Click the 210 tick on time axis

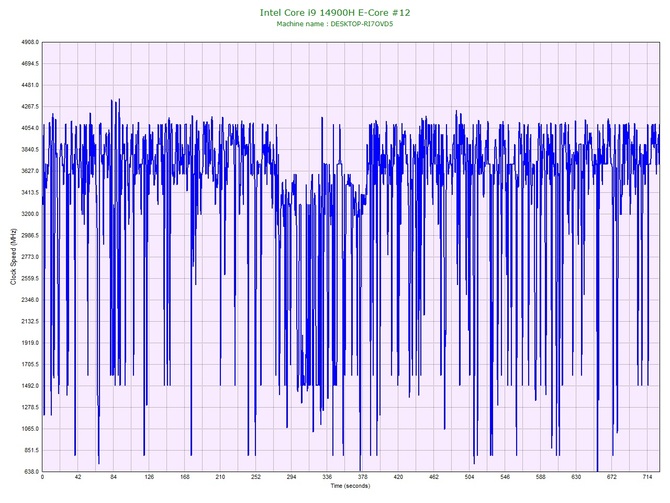pyautogui.click(x=220, y=477)
